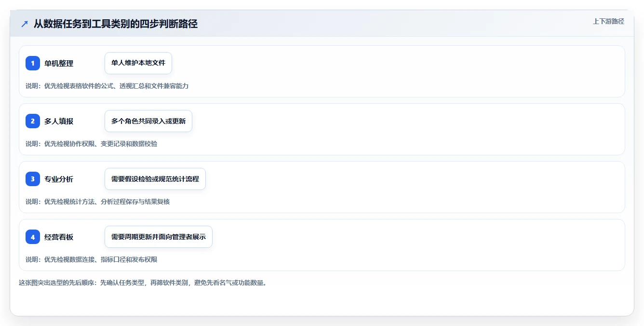The width and height of the screenshot is (644, 326).
Task: Click the title 从数据任务到工具类别的四步判断路径
Action: (116, 24)
